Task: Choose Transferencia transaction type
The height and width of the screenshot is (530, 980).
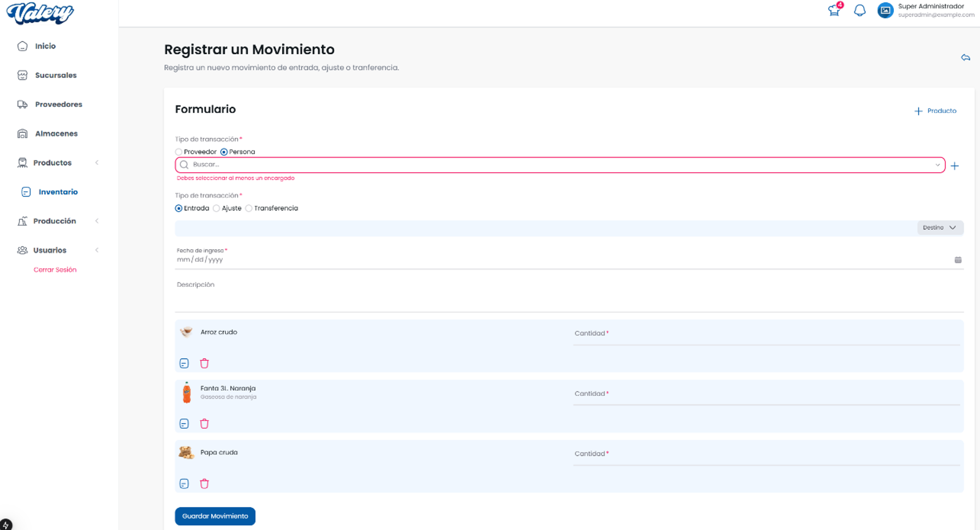Action: click(x=249, y=208)
